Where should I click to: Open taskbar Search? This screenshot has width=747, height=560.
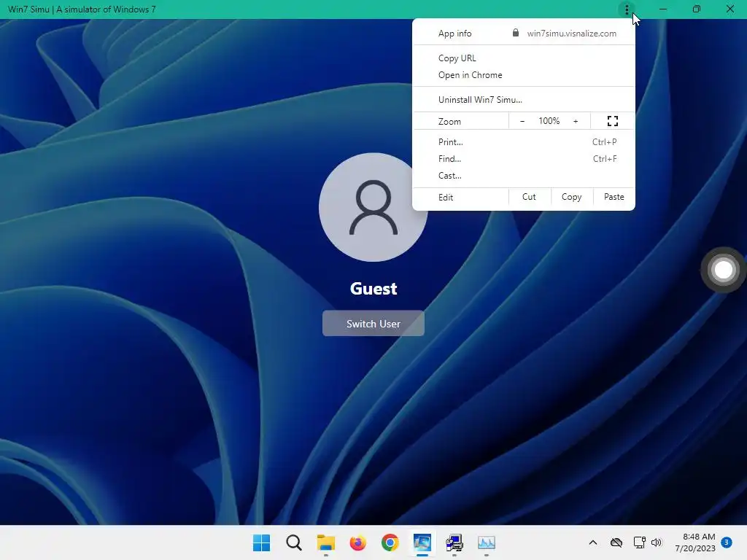pyautogui.click(x=294, y=542)
